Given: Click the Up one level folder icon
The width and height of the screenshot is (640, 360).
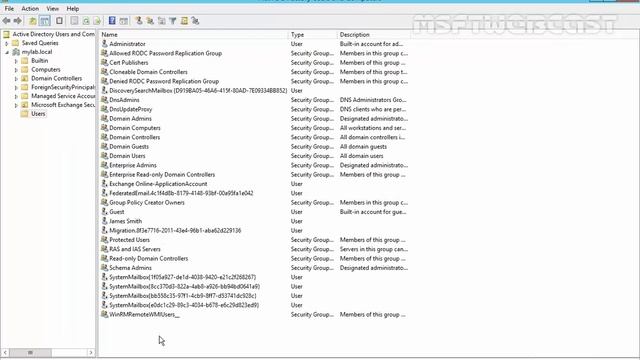Looking at the screenshot, I should tap(33, 20).
